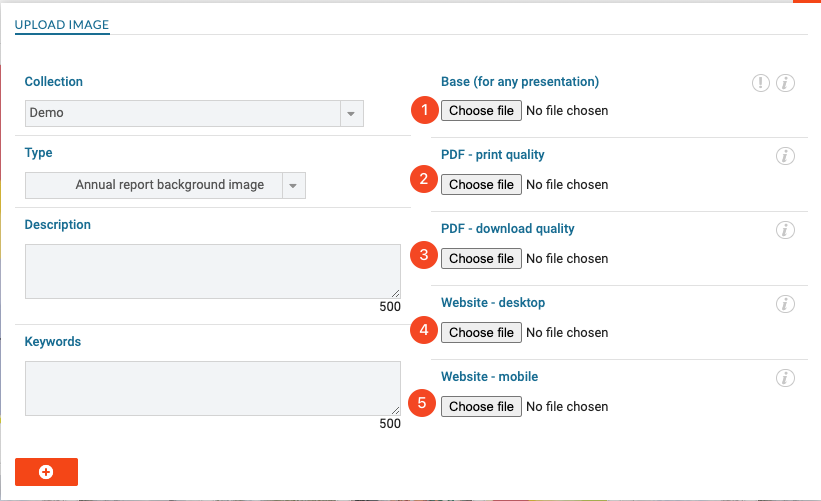
Task: Click the red number 1 marker
Action: (424, 110)
